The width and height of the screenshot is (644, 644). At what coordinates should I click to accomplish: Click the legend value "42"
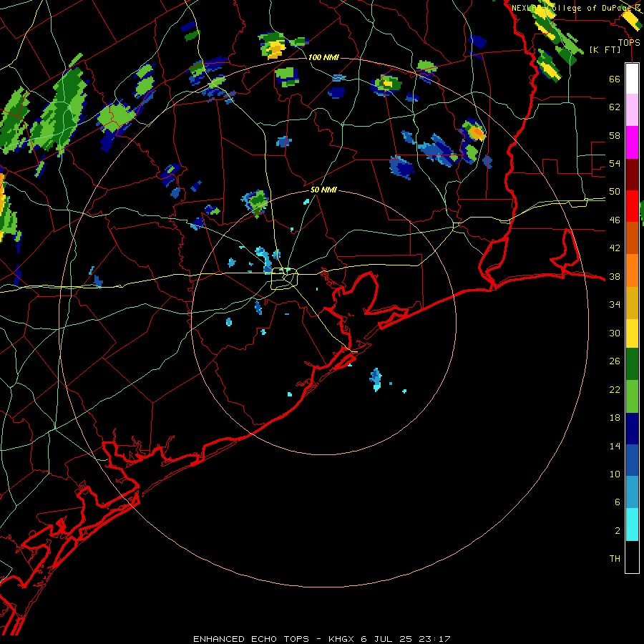click(x=615, y=248)
